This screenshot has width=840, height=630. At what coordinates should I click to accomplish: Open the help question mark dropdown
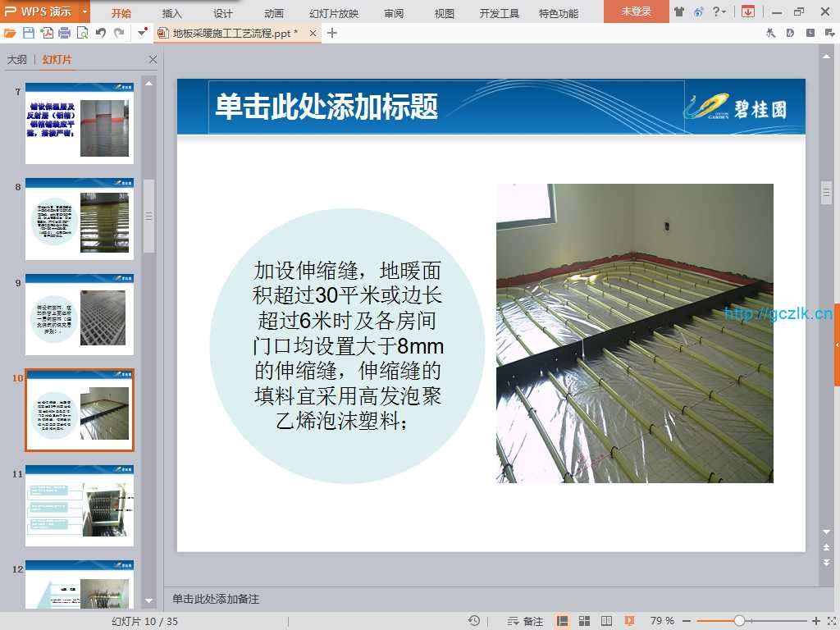[x=719, y=11]
